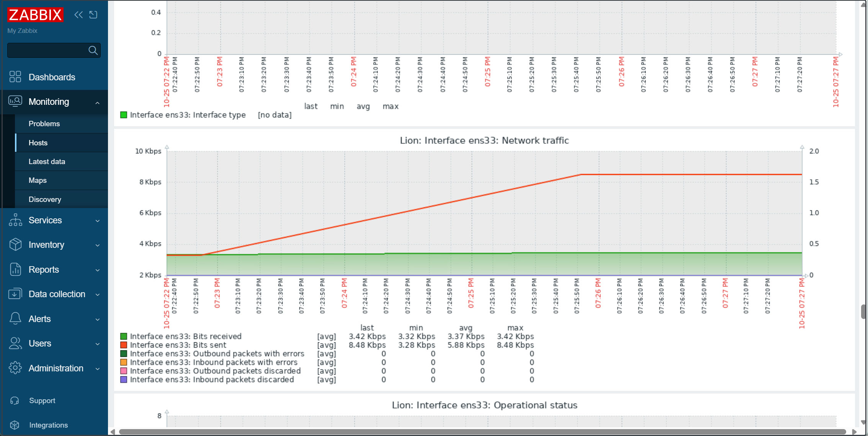This screenshot has width=868, height=436.
Task: Click the search magnifier icon
Action: [x=93, y=50]
